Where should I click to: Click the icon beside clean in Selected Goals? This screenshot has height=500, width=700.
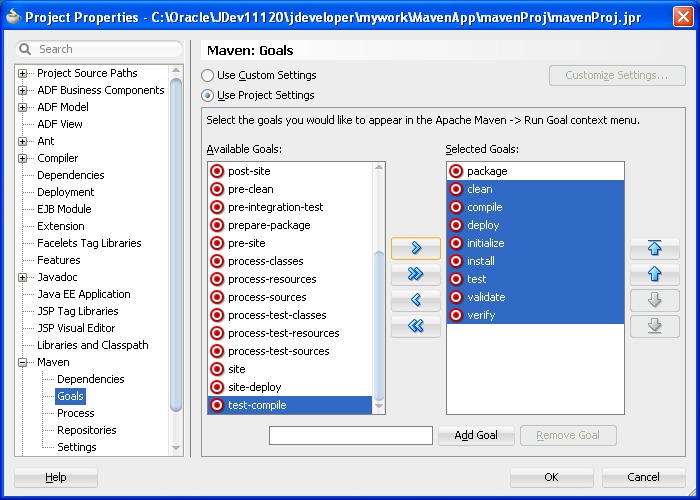(456, 189)
